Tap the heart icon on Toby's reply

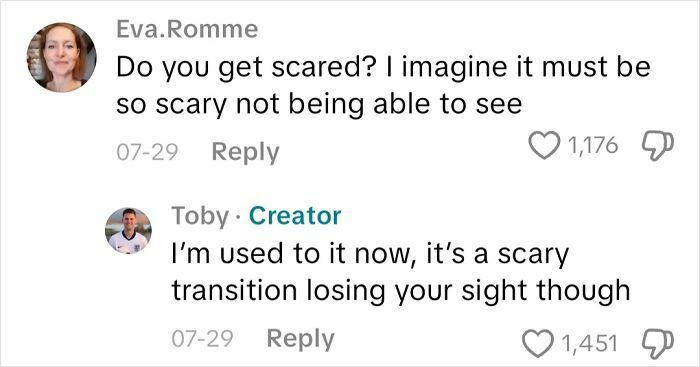(x=538, y=343)
